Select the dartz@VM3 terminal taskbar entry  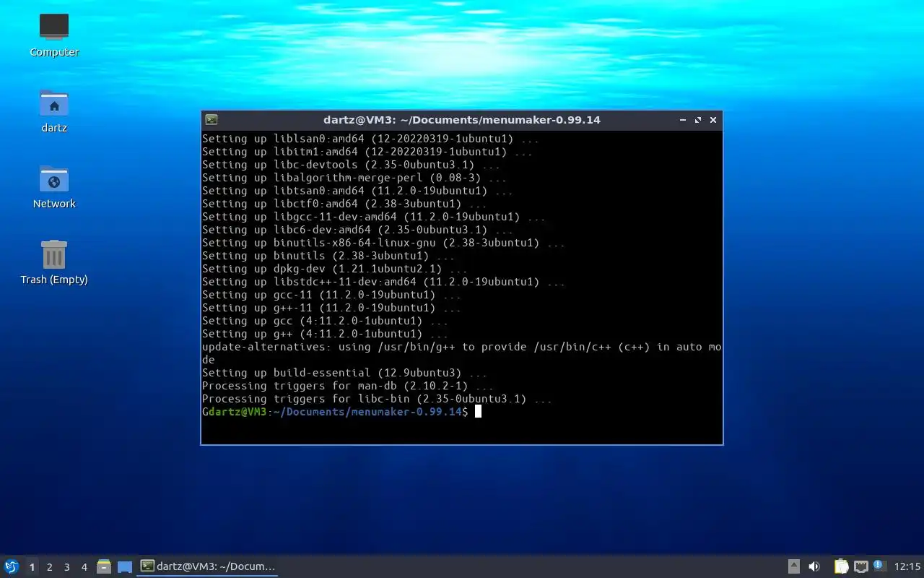click(x=207, y=566)
